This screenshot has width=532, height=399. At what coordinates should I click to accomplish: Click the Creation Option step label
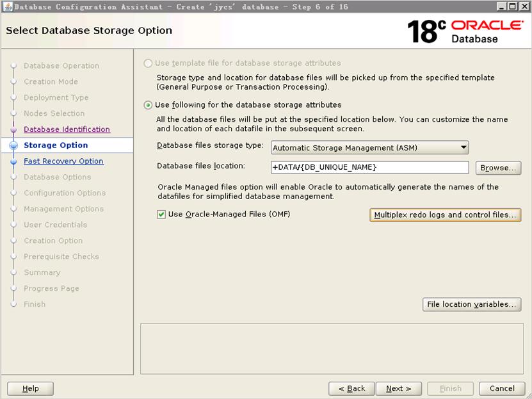pyautogui.click(x=53, y=241)
